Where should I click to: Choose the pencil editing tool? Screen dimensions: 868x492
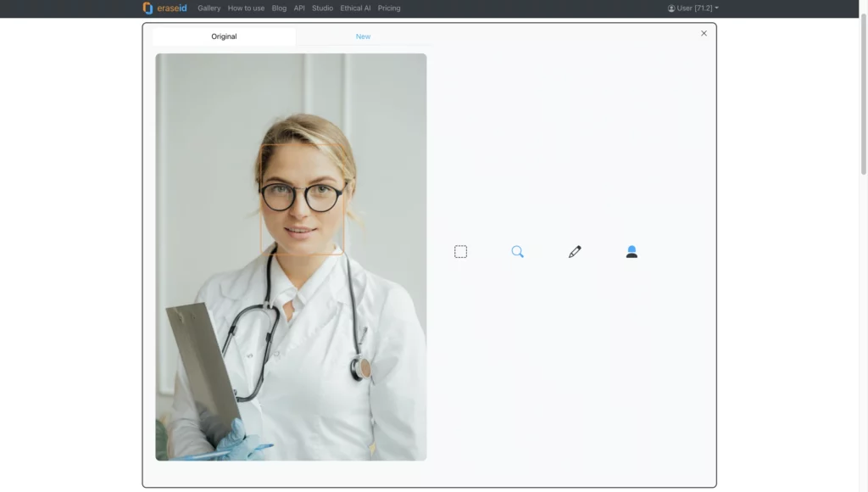coord(575,251)
